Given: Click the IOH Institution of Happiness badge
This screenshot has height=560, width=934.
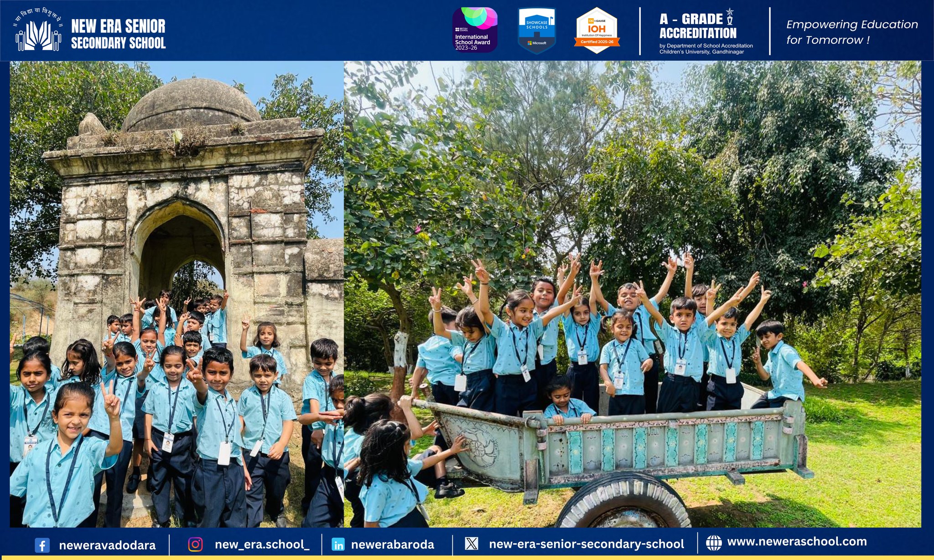Looking at the screenshot, I should point(597,30).
